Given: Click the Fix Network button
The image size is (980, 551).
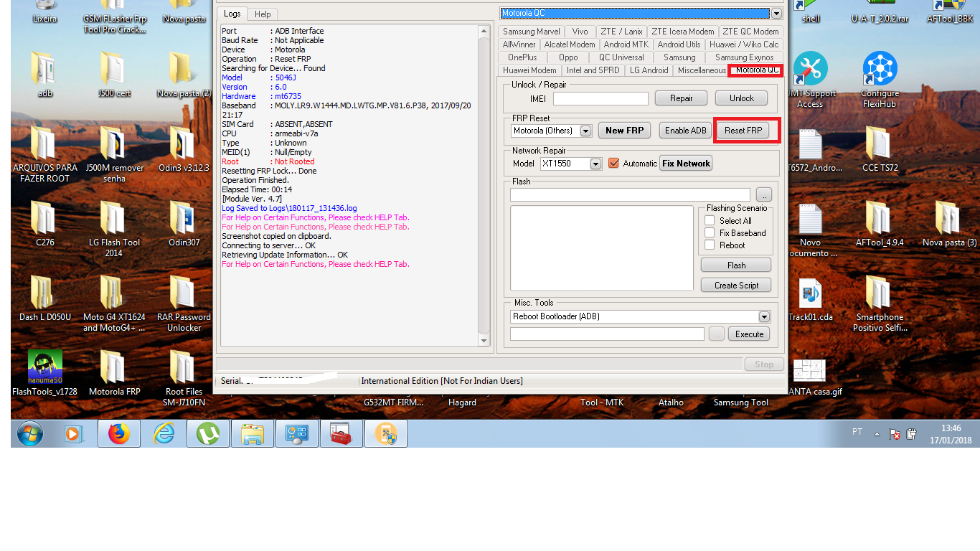Looking at the screenshot, I should 686,164.
